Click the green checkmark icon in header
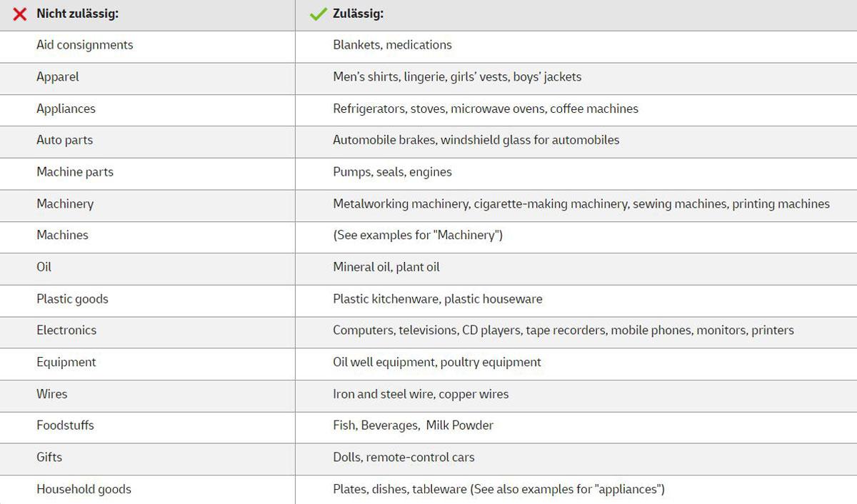 tap(318, 14)
